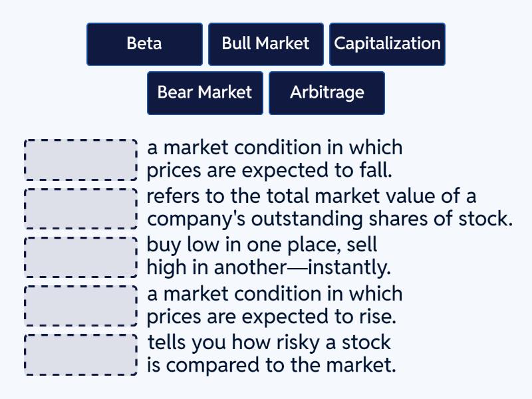
Task: Click the 'sell high in another—instantly' definition text
Action: 266,257
